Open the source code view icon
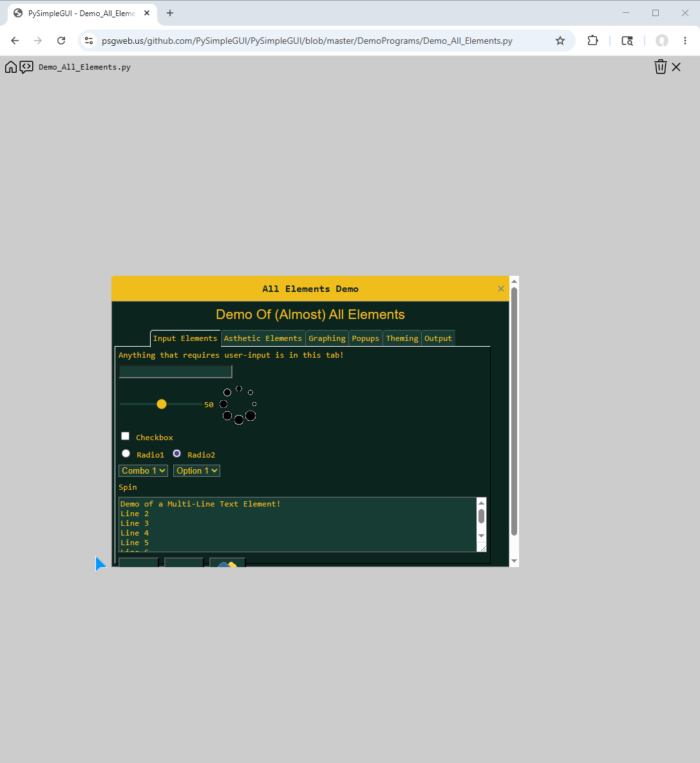700x763 pixels. tap(26, 66)
